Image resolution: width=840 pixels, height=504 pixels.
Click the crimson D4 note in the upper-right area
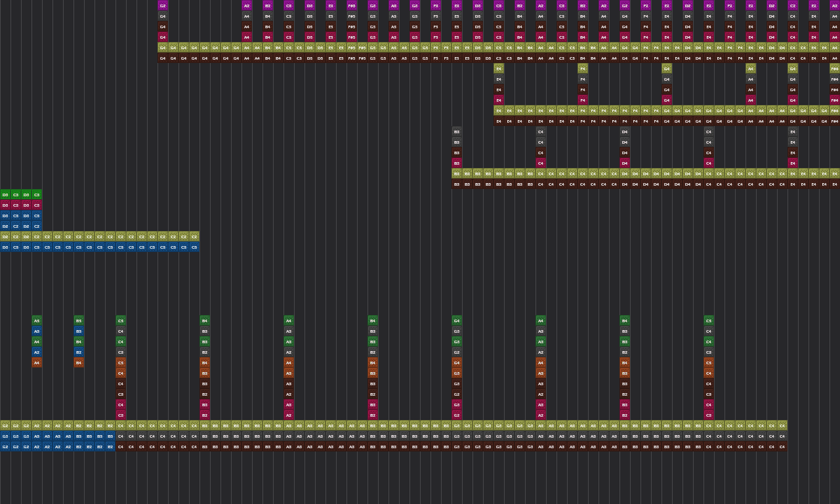point(624,163)
